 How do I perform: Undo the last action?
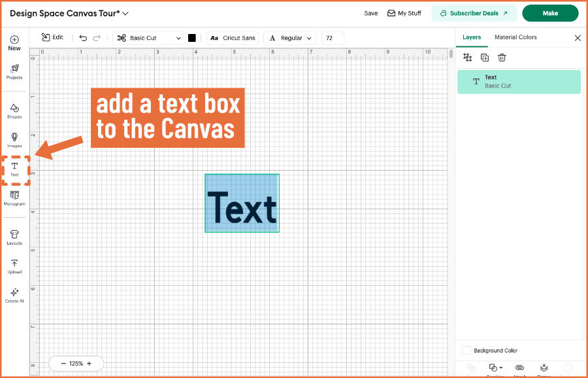(83, 38)
